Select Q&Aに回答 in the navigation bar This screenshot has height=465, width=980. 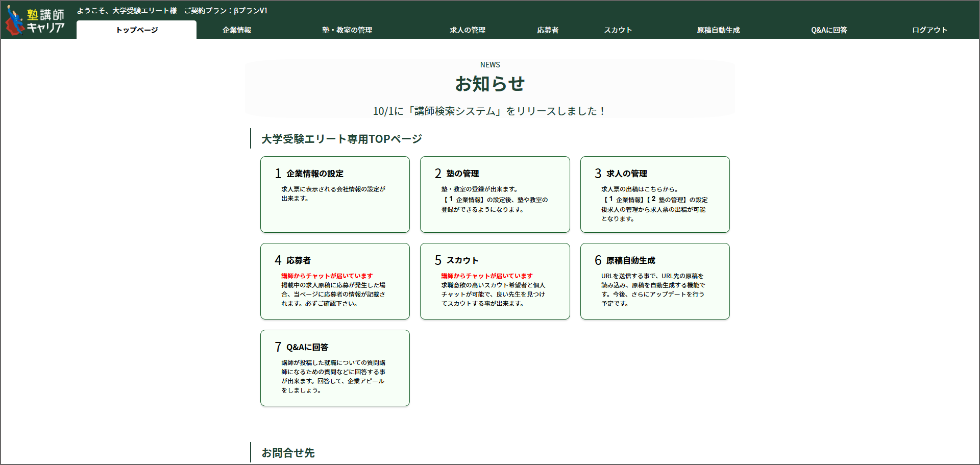click(x=829, y=30)
